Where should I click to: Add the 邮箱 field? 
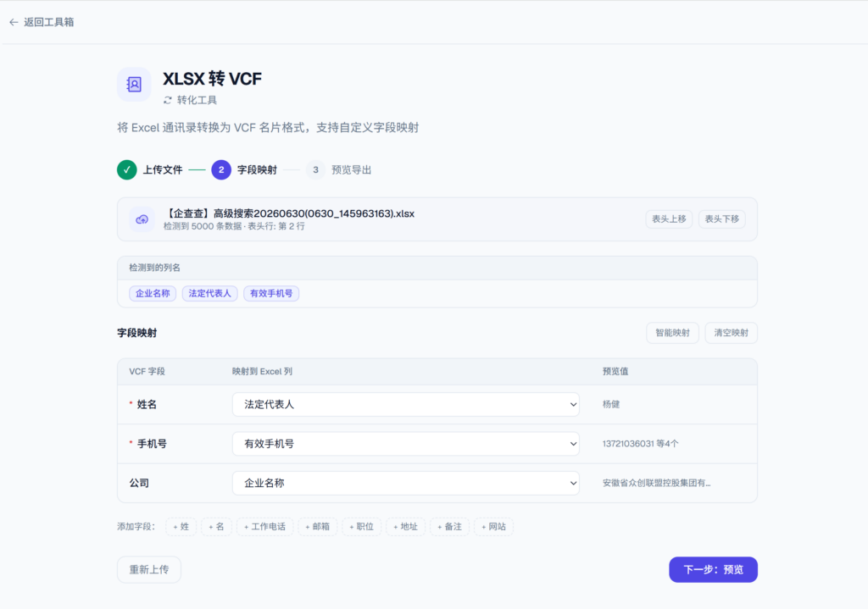coord(317,527)
